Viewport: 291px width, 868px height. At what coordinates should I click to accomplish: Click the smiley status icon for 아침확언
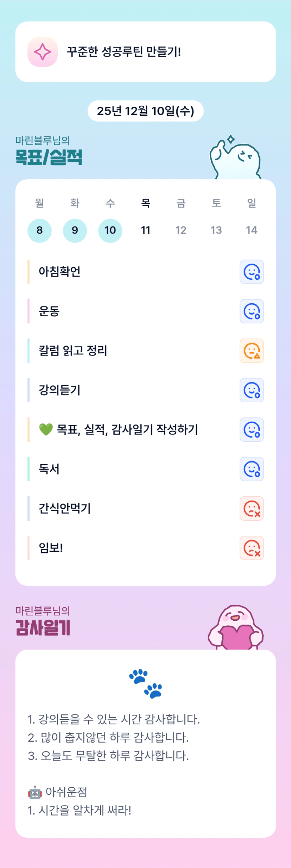(252, 272)
